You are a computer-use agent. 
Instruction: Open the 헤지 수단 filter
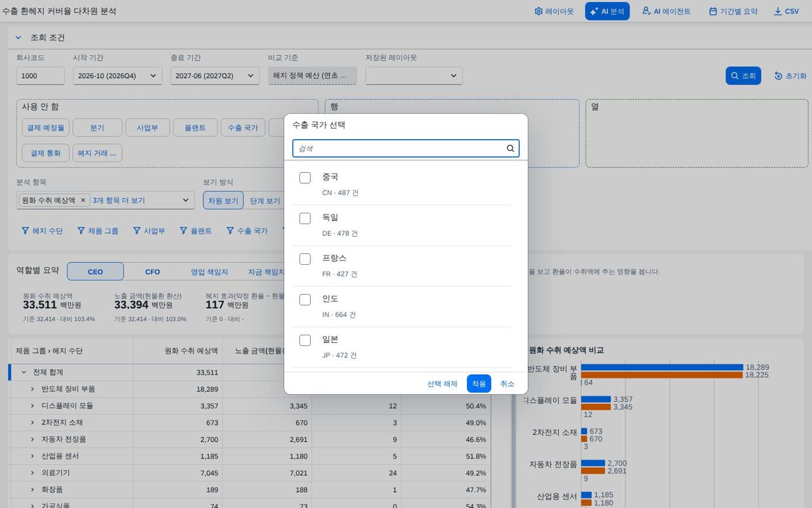tap(43, 231)
